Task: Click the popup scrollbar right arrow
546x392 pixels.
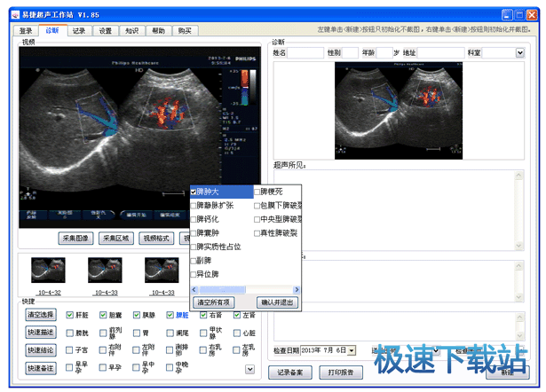Action: (x=297, y=289)
